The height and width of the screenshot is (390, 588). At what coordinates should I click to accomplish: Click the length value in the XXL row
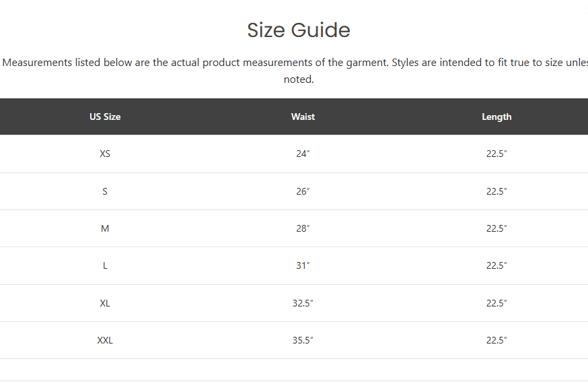(x=497, y=340)
